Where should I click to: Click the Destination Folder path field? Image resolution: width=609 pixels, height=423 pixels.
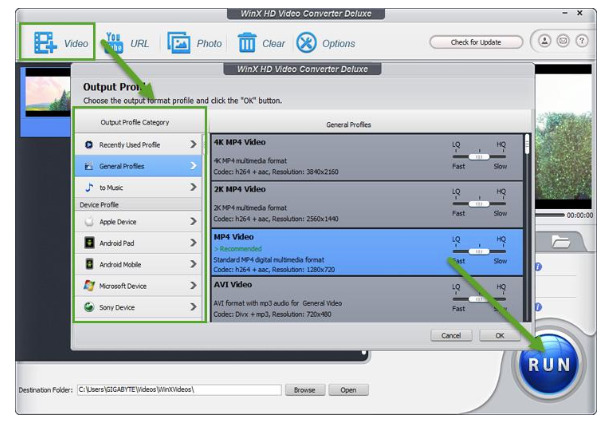pyautogui.click(x=179, y=390)
